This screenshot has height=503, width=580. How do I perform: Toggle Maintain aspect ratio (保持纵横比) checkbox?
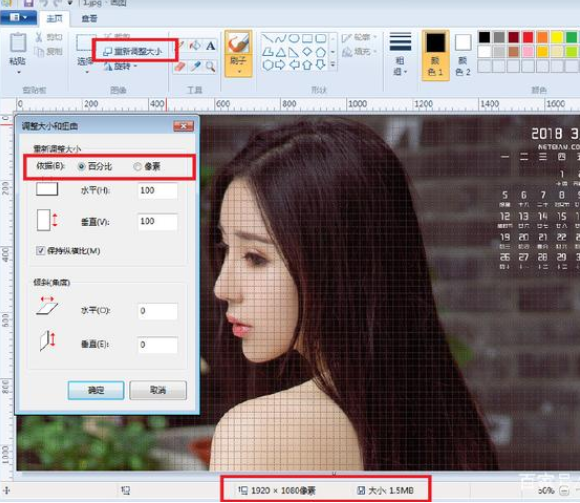pyautogui.click(x=40, y=251)
